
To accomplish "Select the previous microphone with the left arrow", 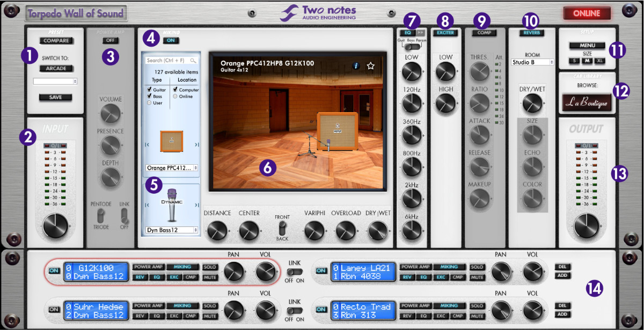I will coord(147,206).
